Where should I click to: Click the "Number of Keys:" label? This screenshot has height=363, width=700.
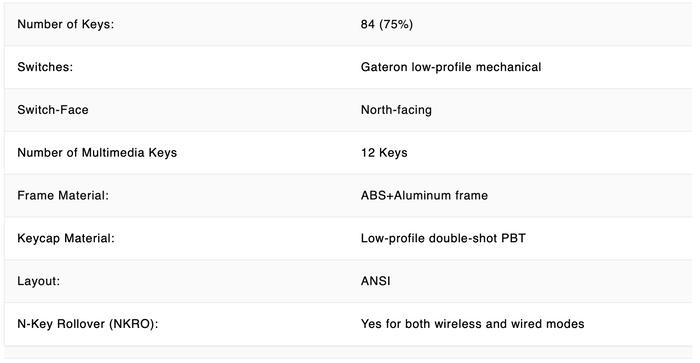click(x=66, y=24)
